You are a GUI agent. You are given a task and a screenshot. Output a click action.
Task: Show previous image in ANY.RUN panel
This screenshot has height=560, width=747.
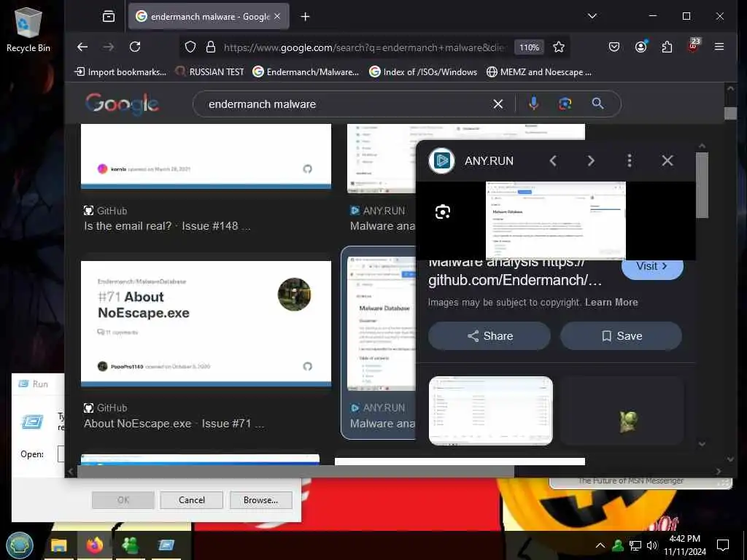point(553,161)
